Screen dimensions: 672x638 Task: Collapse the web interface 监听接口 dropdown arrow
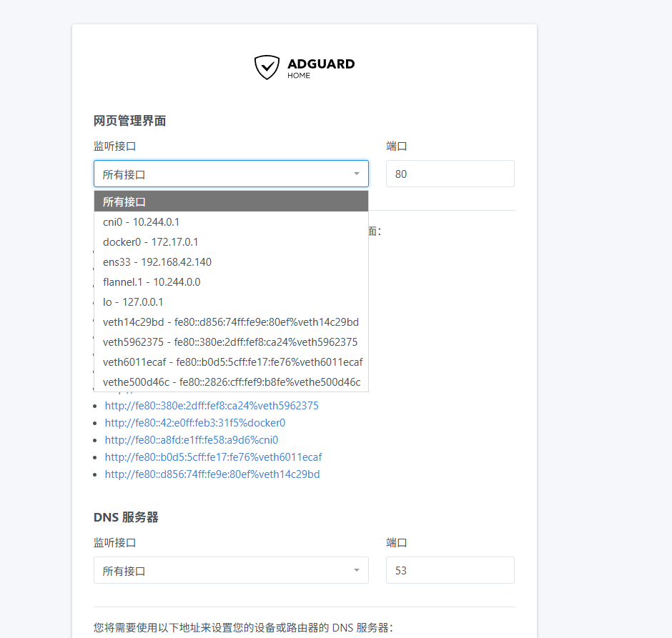point(356,174)
